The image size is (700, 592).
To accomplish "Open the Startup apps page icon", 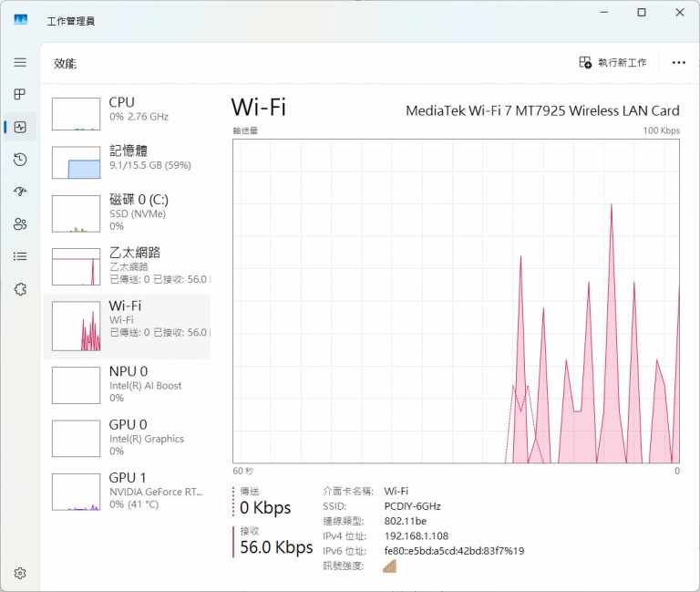I will point(20,192).
